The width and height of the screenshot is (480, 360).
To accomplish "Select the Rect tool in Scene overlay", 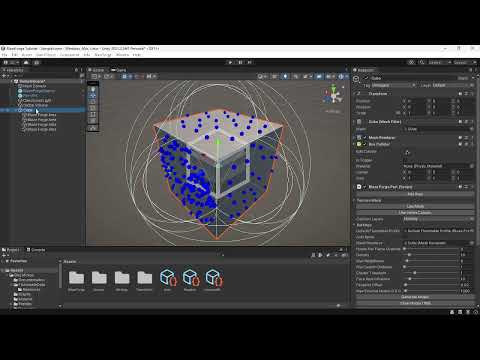I will point(93,114).
